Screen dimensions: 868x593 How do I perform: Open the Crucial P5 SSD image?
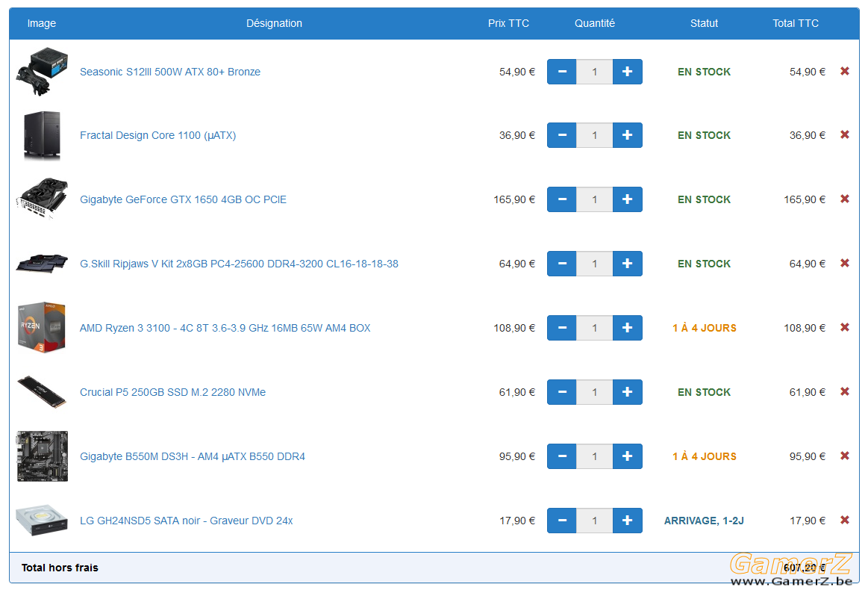(42, 392)
